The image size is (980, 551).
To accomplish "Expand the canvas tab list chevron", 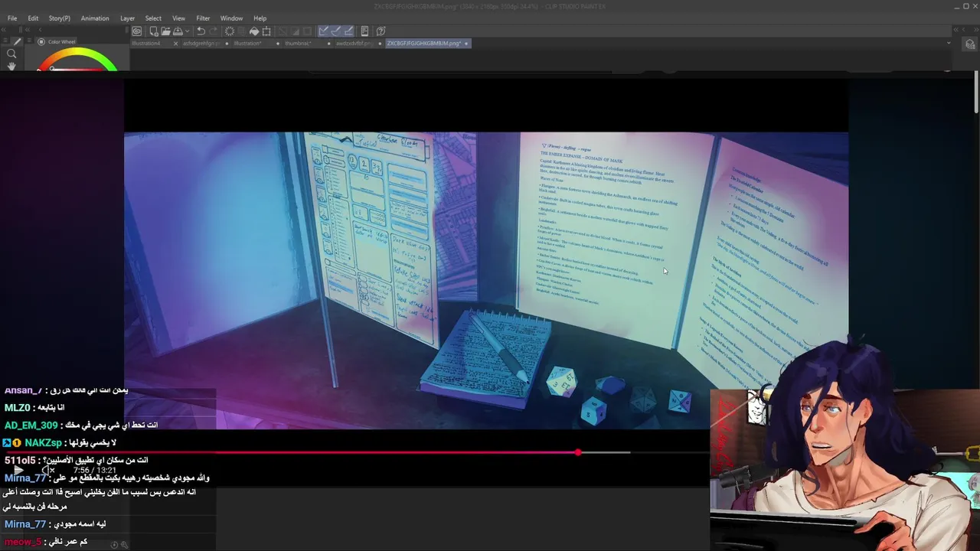I will click(x=949, y=44).
